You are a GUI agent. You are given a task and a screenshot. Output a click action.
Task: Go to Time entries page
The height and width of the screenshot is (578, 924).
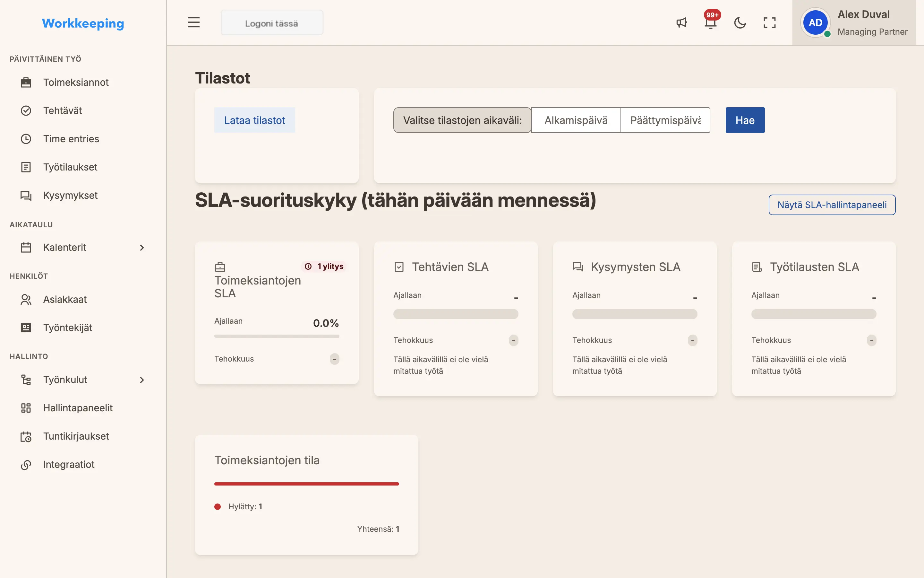click(83, 139)
